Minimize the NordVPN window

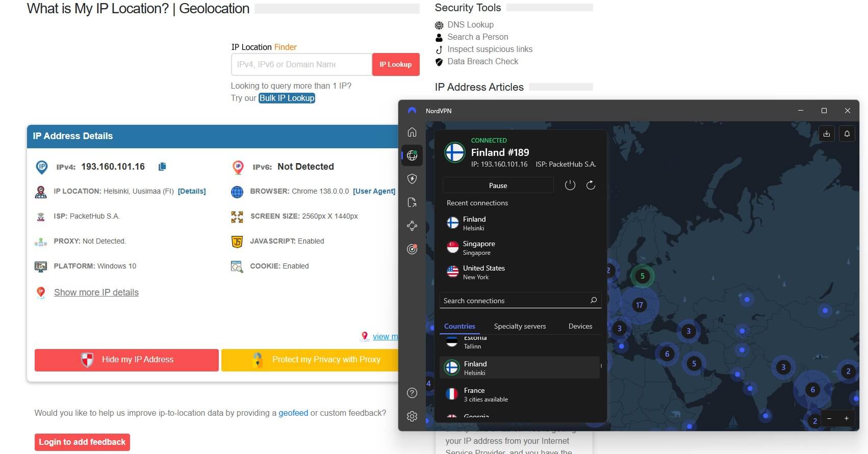click(x=801, y=111)
